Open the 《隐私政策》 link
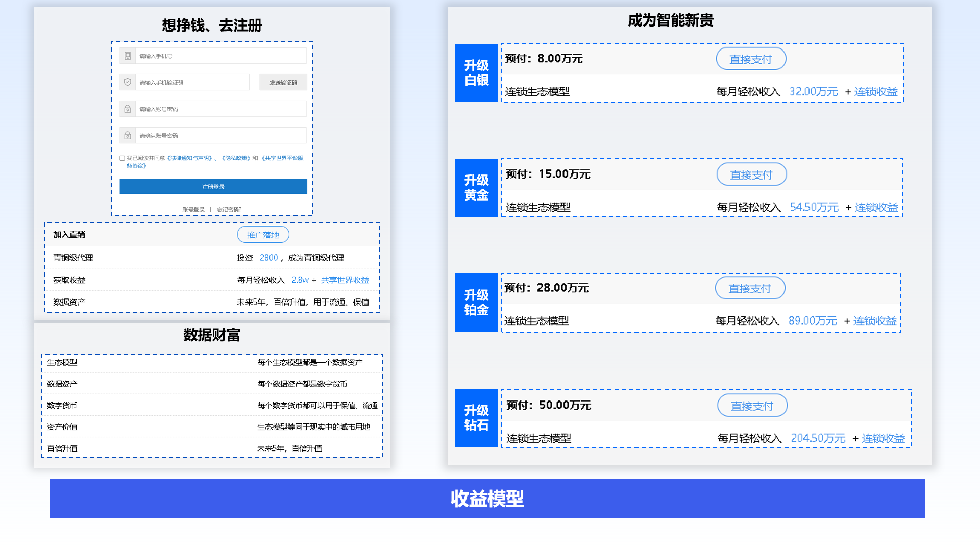This screenshot has width=980, height=551. tap(235, 158)
